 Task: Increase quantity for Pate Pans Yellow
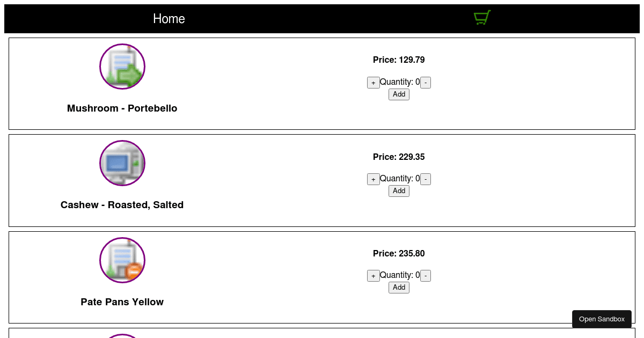373,276
